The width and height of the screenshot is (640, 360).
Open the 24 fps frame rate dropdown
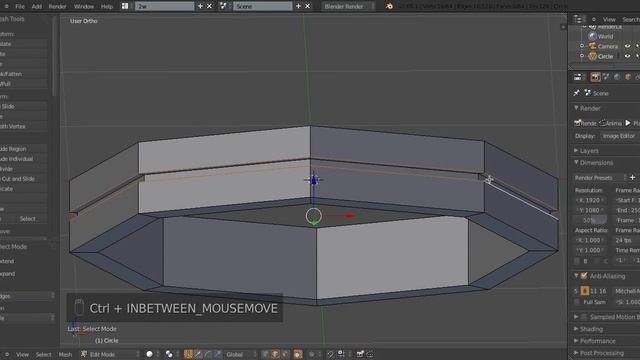[x=627, y=240]
